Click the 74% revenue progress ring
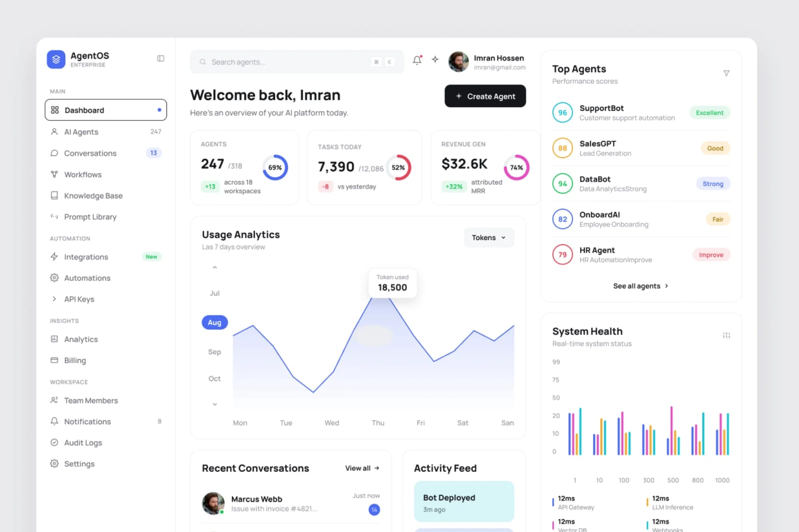The image size is (799, 532). 516,167
